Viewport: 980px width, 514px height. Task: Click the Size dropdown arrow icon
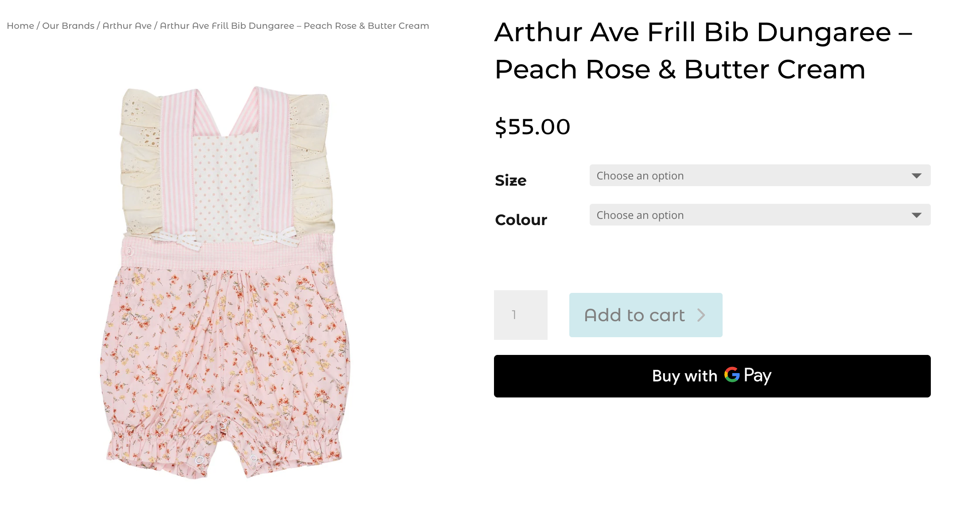tap(916, 176)
